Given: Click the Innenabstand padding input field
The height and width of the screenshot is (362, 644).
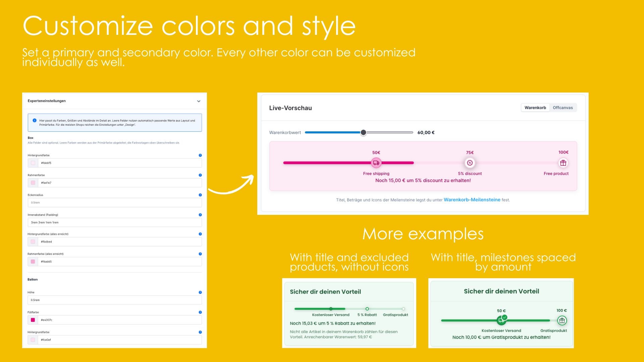Looking at the screenshot, I should [x=115, y=222].
